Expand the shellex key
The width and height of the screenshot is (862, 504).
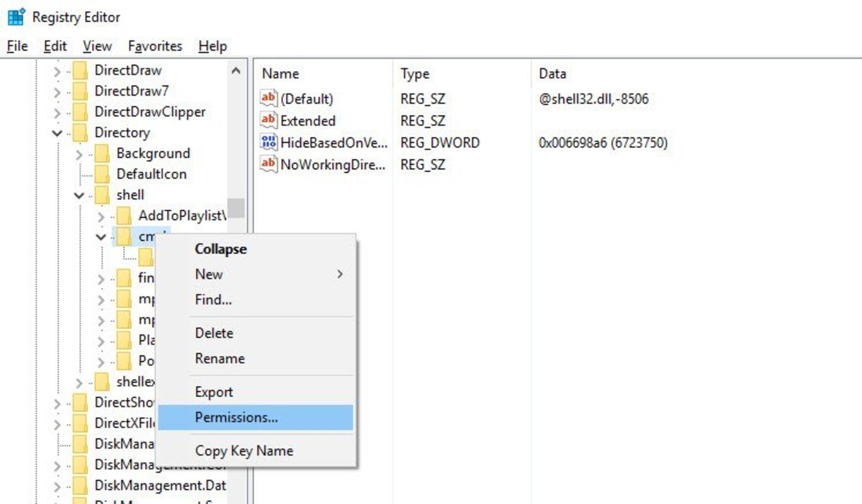pos(79,382)
